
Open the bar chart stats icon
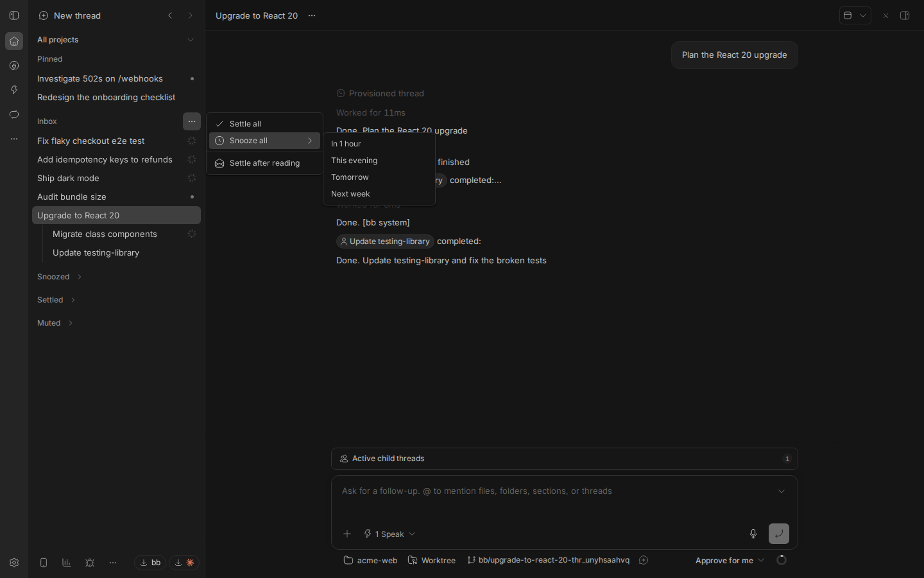pos(67,563)
